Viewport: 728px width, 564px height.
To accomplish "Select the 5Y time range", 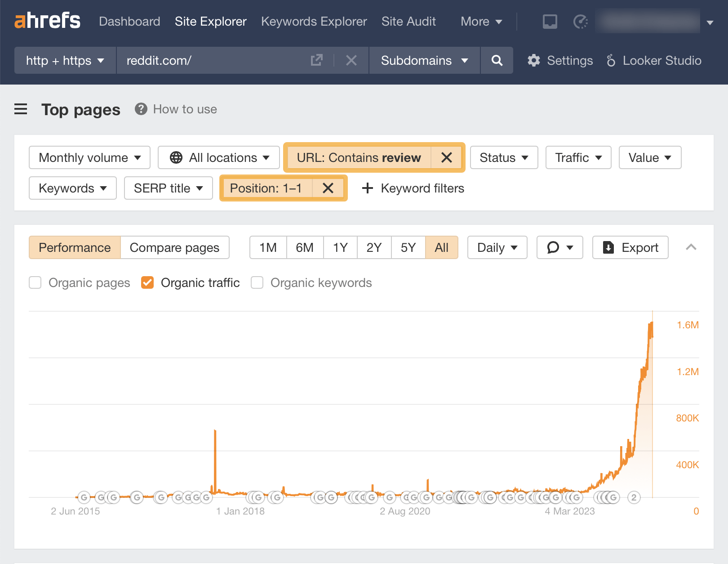I will tap(408, 247).
